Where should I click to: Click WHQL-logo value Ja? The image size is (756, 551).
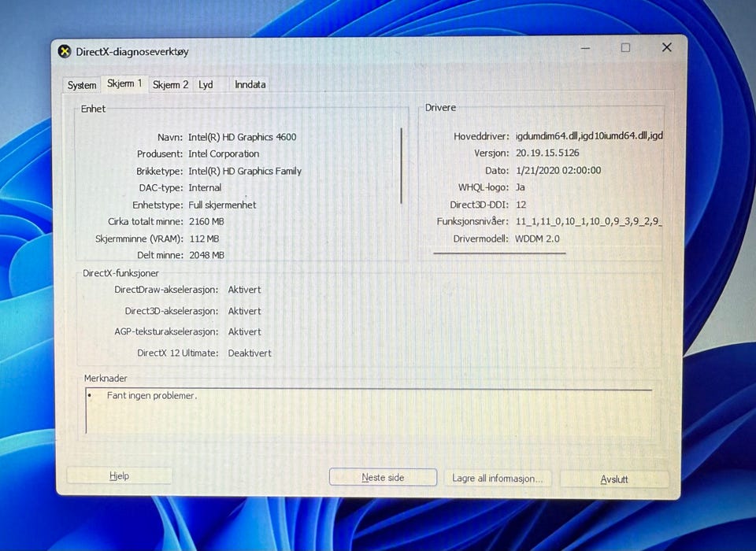point(521,187)
